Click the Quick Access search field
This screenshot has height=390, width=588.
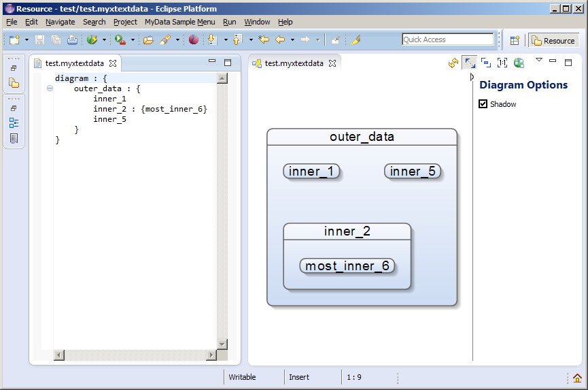(447, 39)
